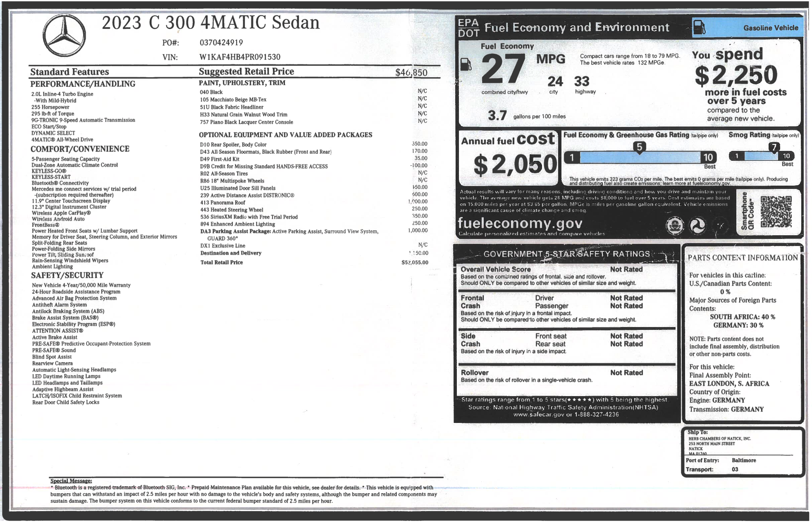Click the Port of Entry Baltimore value
812x523 pixels.
point(744,461)
